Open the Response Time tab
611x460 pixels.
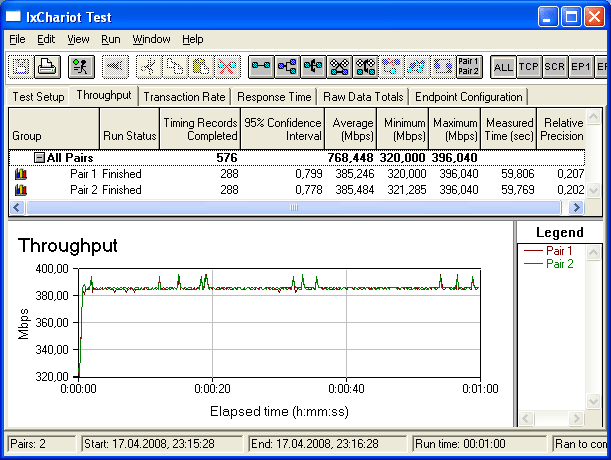click(x=274, y=97)
